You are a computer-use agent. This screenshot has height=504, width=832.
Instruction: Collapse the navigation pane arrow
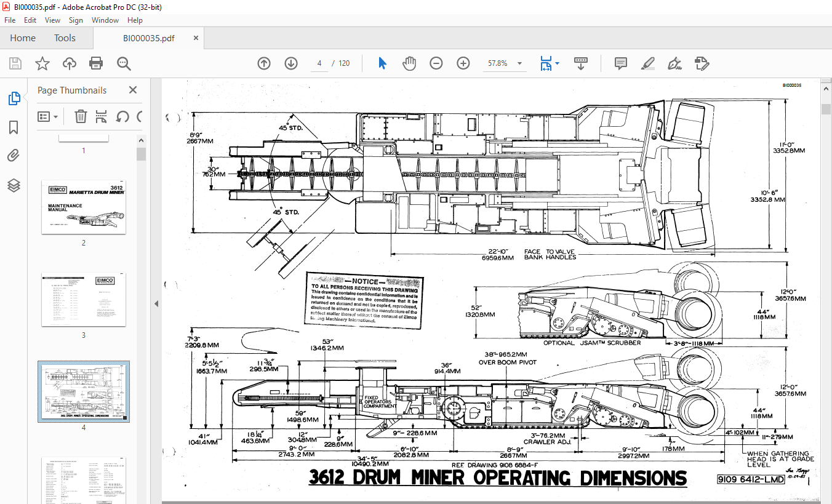[x=156, y=303]
